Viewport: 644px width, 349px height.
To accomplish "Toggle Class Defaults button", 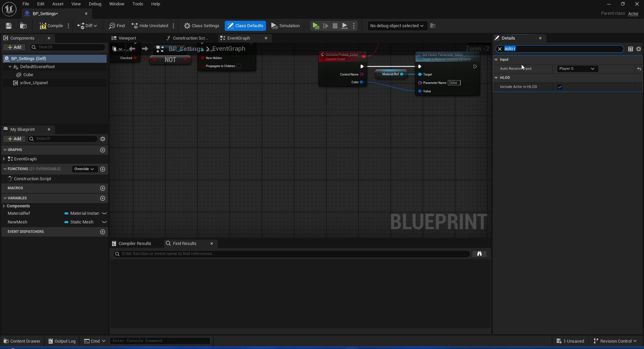I will (x=245, y=26).
